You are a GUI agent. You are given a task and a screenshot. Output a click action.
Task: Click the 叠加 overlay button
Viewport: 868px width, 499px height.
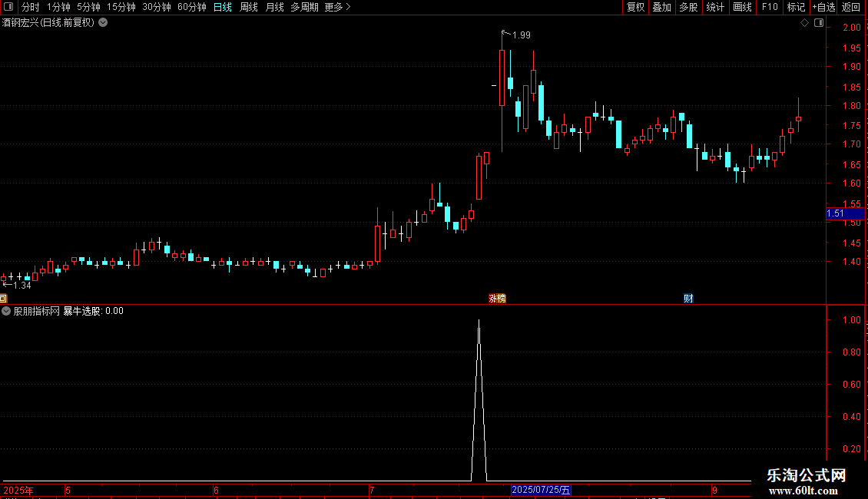(661, 7)
